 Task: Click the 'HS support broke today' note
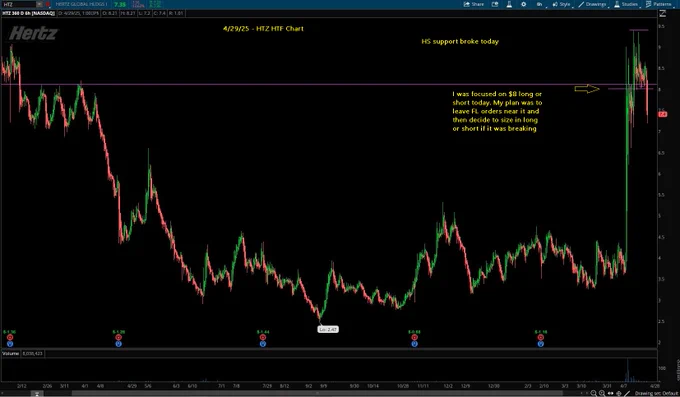[460, 42]
